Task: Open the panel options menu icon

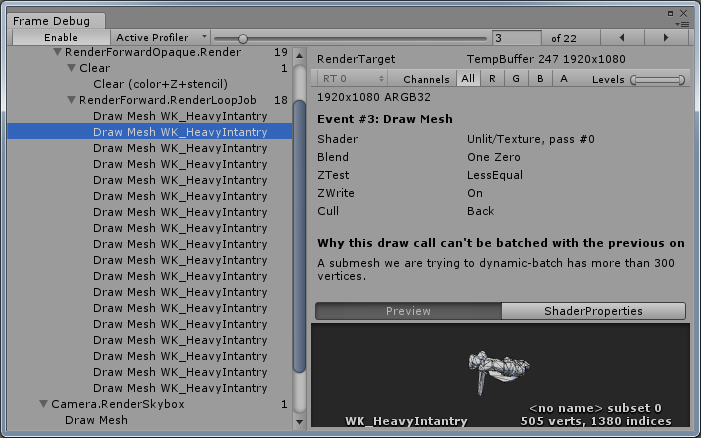Action: (x=682, y=22)
